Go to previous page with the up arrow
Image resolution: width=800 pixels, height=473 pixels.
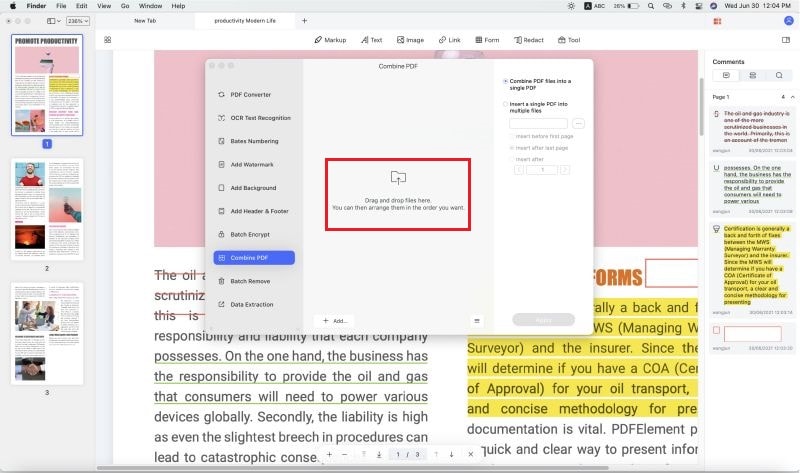click(436, 454)
